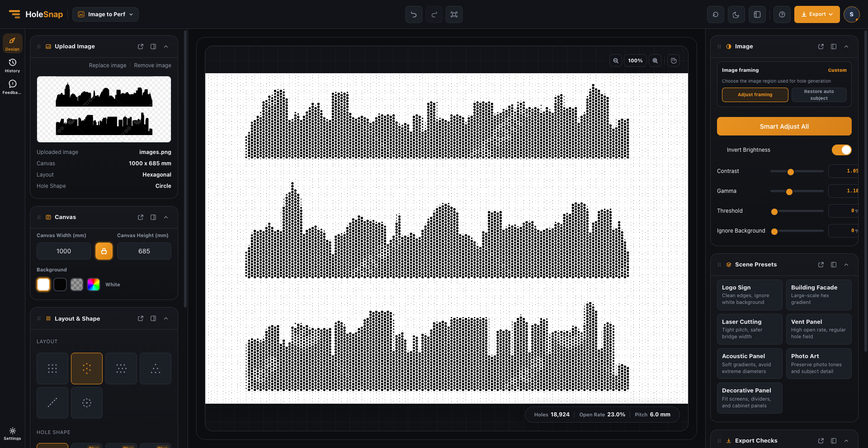Adjust the Contrast slider

click(x=797, y=172)
